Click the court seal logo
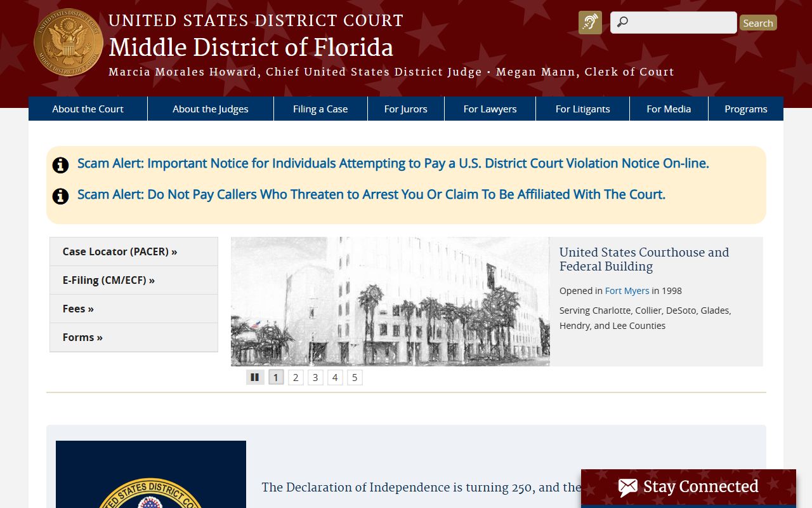Screen dimensions: 812x508 (x=69, y=43)
